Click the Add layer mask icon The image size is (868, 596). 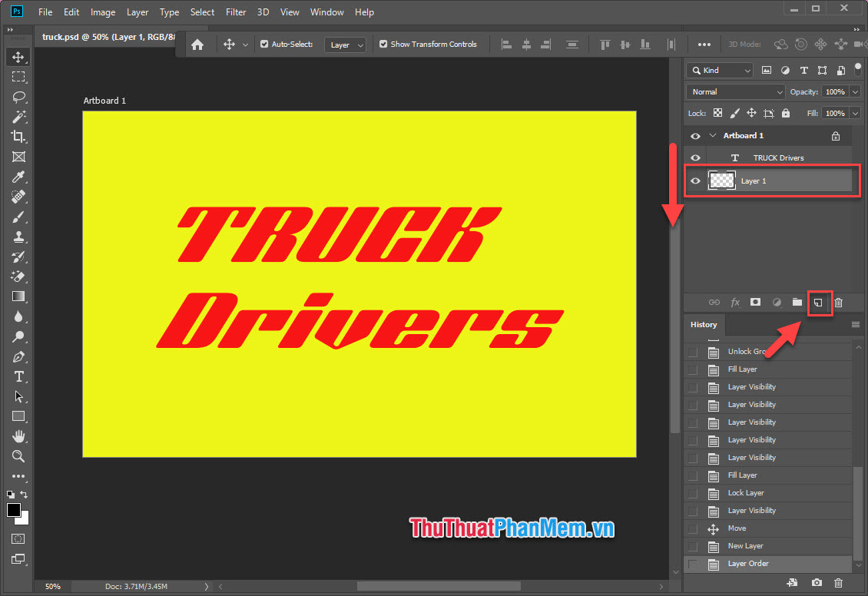pos(754,302)
